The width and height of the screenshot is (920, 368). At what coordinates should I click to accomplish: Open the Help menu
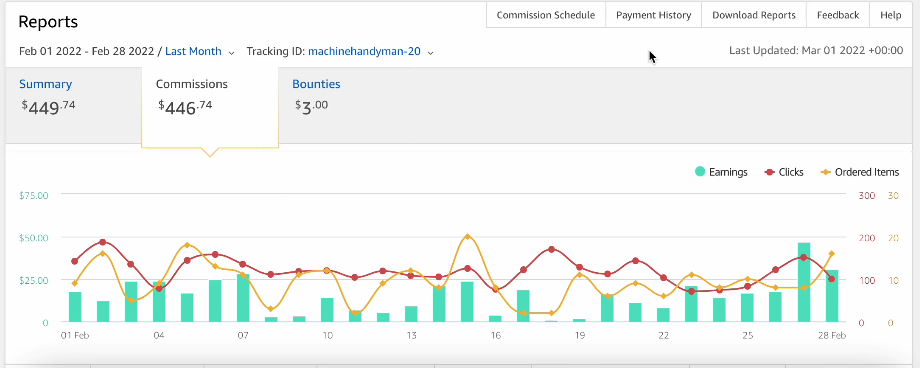[890, 15]
